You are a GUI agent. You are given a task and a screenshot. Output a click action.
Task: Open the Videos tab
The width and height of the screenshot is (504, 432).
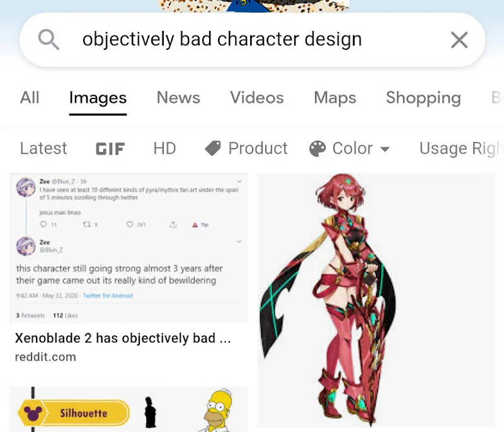[x=257, y=98]
